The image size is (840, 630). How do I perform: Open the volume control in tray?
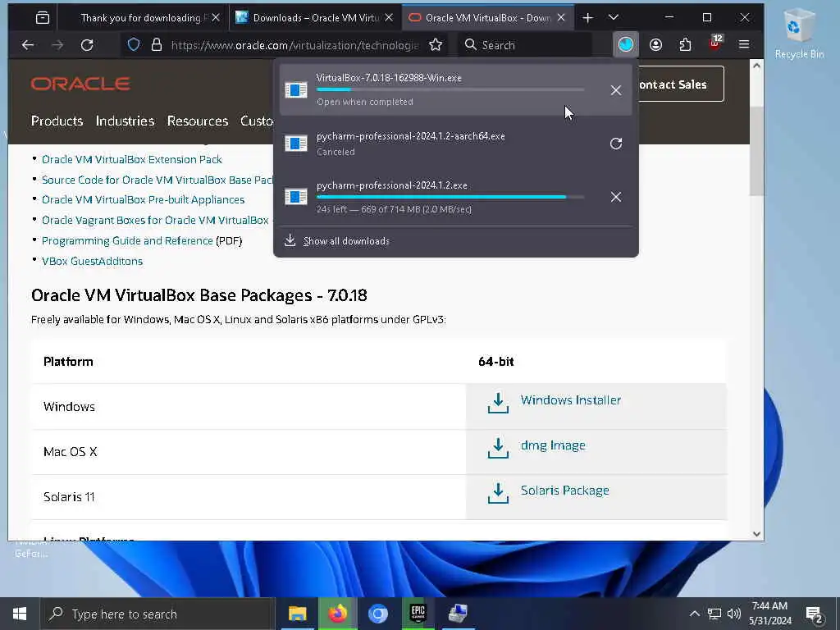click(734, 614)
